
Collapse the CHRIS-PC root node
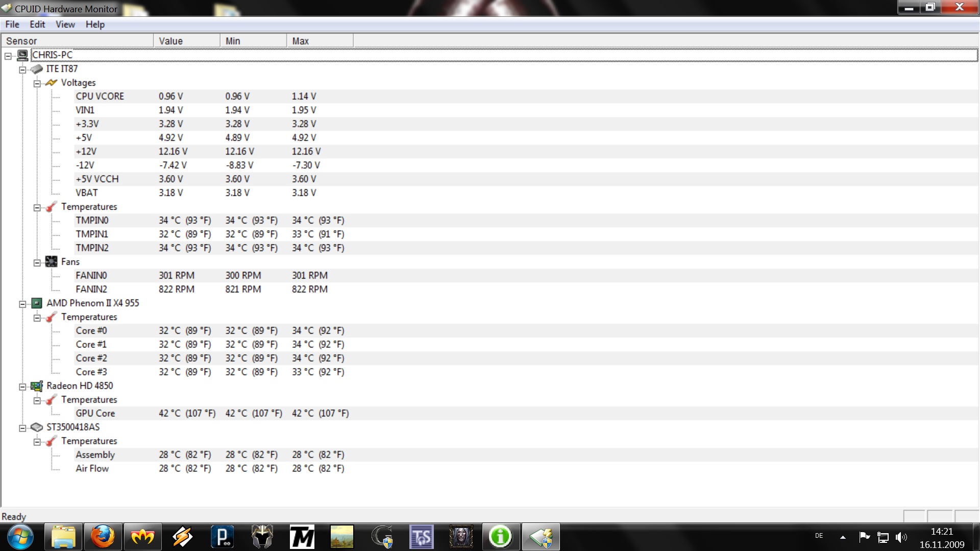coord(8,56)
